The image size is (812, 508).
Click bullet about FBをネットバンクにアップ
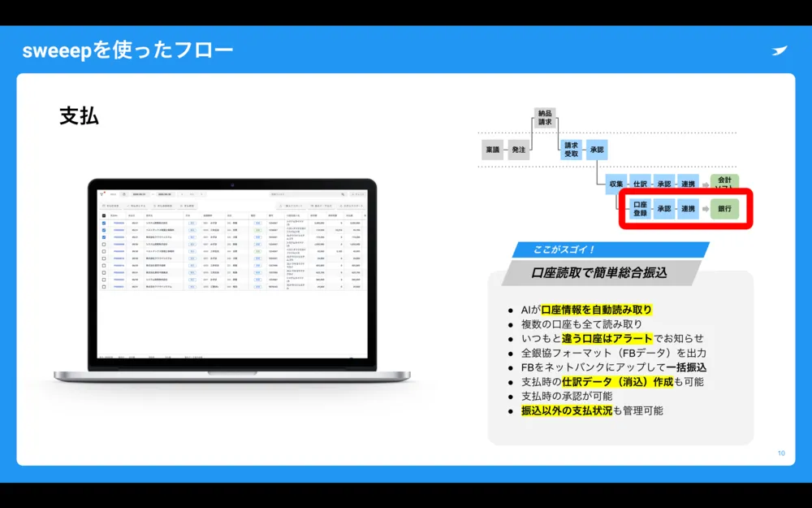click(x=614, y=367)
